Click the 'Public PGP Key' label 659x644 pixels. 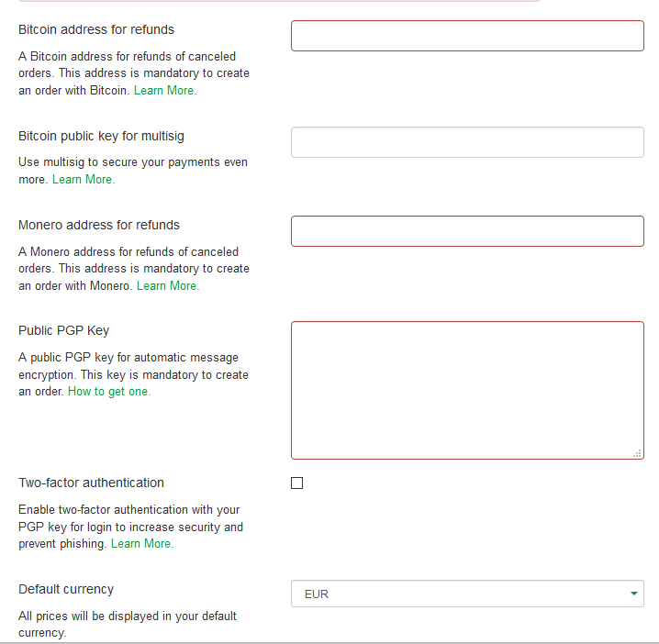pyautogui.click(x=64, y=330)
